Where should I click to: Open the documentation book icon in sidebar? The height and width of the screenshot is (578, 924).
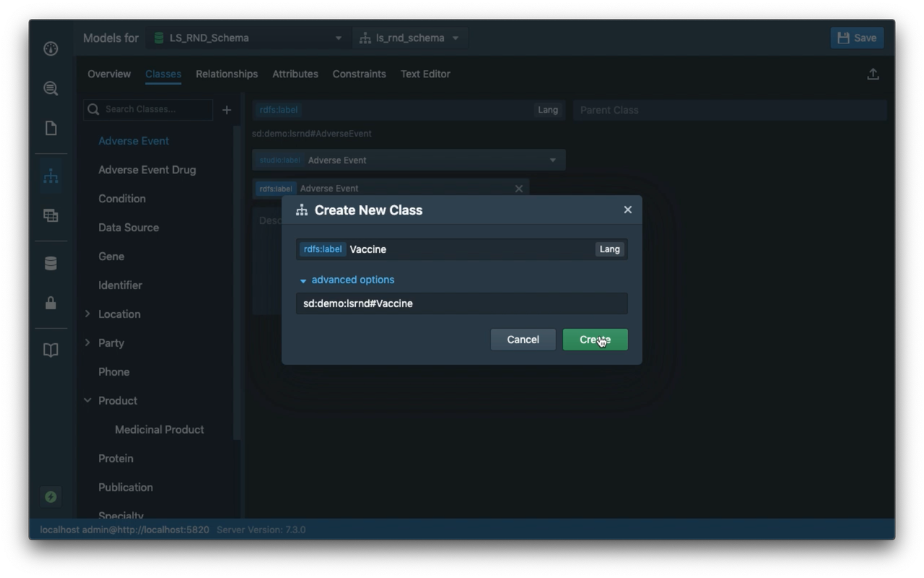(x=51, y=350)
